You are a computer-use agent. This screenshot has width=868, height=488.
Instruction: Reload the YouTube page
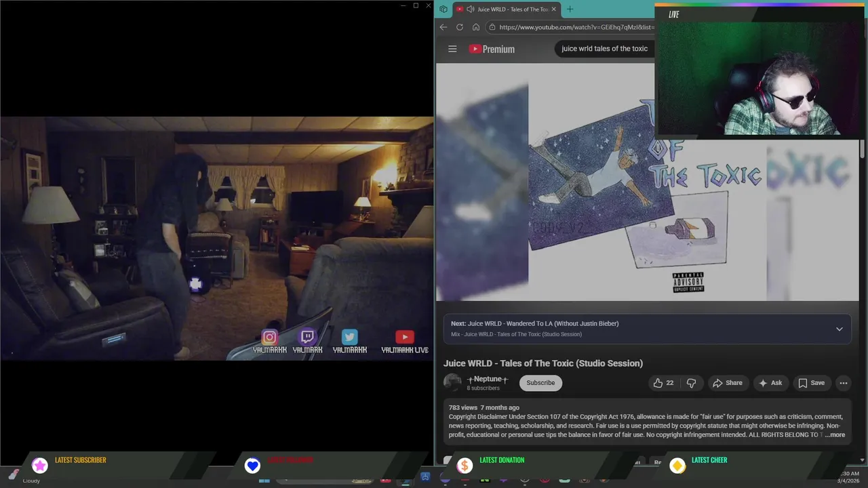click(460, 27)
